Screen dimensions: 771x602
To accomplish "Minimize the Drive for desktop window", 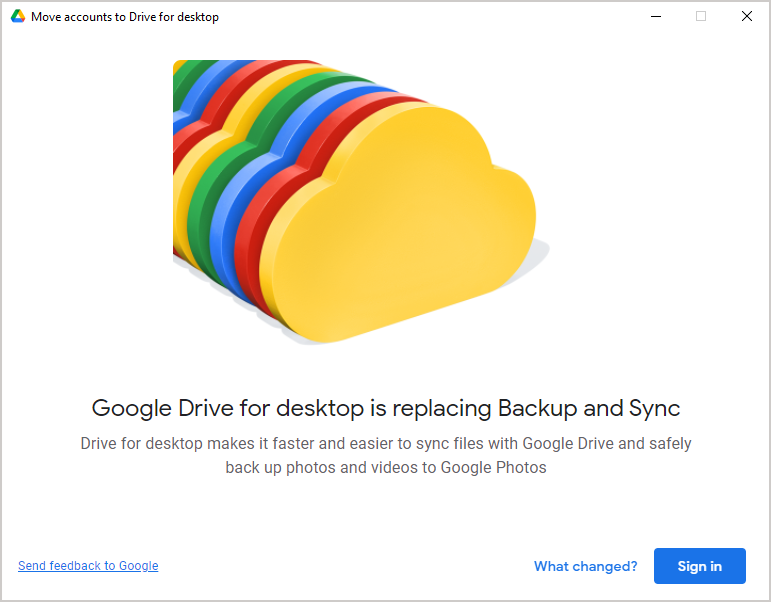I will click(x=656, y=17).
